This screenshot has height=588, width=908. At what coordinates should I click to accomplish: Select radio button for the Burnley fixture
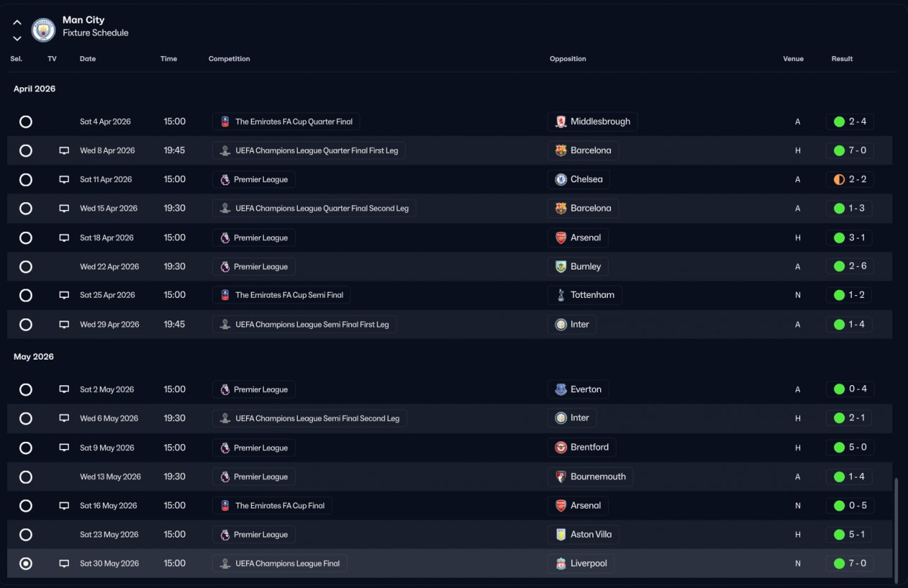coord(26,267)
